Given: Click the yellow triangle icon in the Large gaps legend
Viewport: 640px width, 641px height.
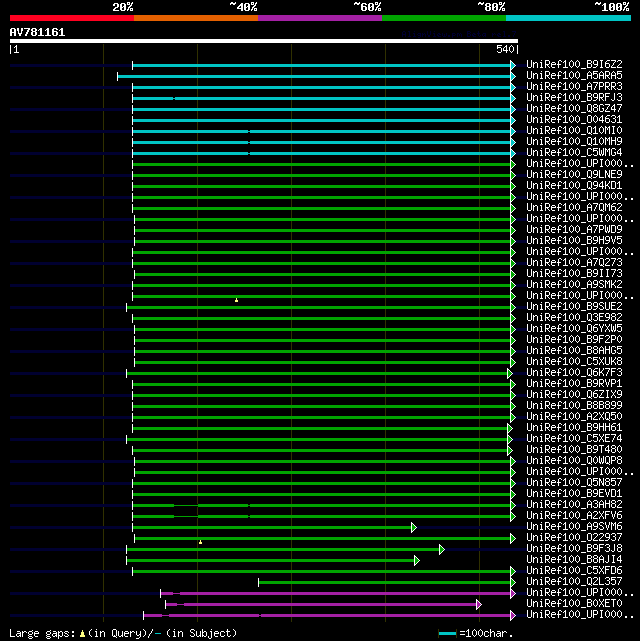Looking at the screenshot, I should point(82,634).
